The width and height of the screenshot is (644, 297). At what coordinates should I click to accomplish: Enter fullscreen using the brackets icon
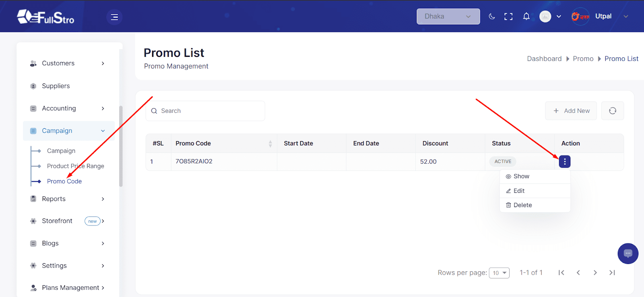pyautogui.click(x=508, y=17)
